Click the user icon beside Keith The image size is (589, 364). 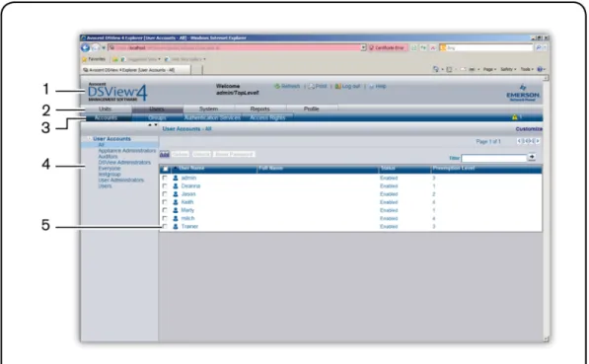click(x=175, y=202)
